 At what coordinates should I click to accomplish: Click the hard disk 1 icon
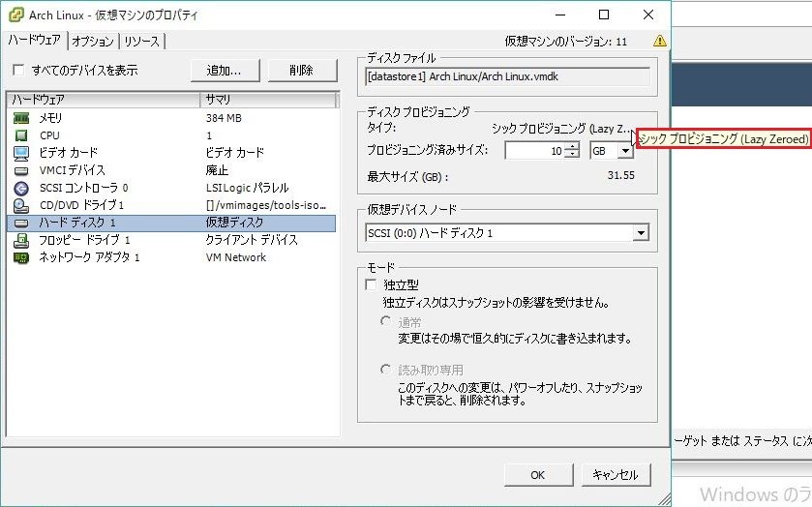point(21,224)
